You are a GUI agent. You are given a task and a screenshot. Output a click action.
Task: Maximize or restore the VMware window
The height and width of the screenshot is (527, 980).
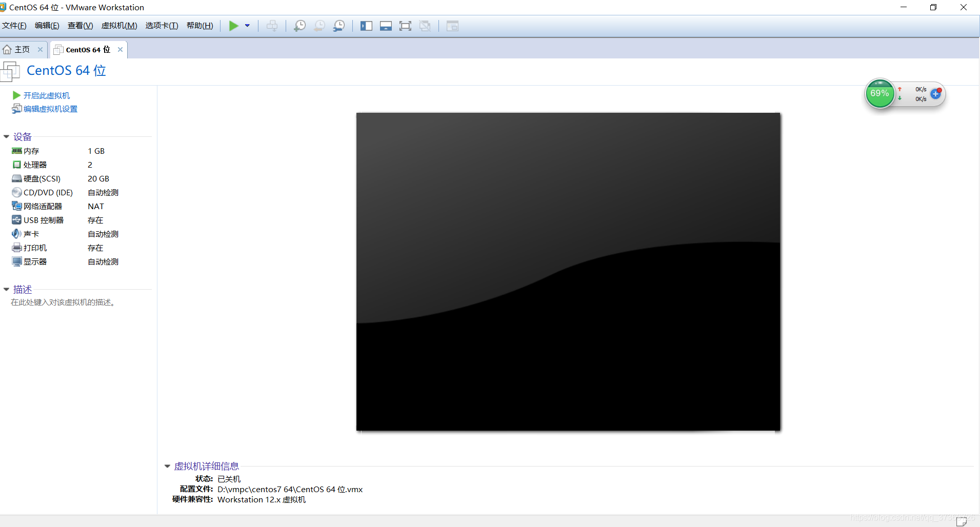tap(933, 7)
